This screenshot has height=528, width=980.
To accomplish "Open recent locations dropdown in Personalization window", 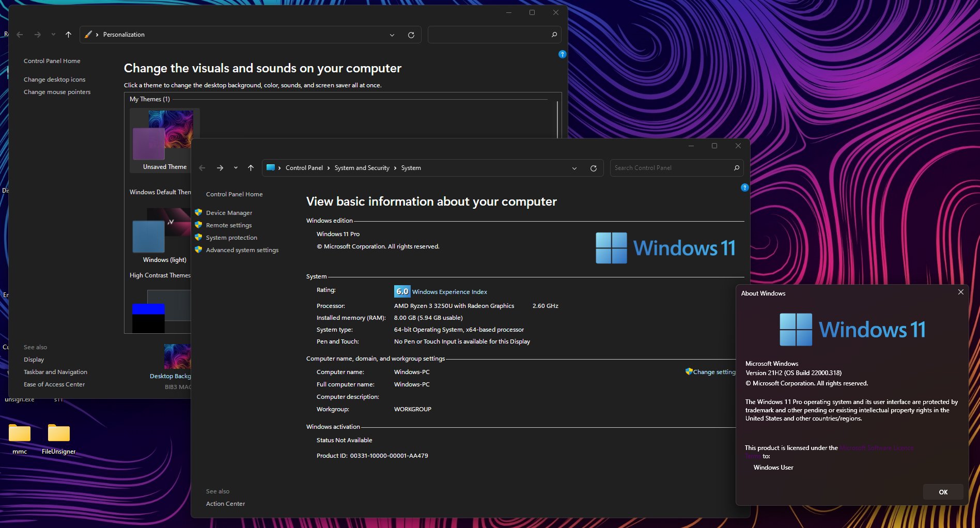I will 53,35.
